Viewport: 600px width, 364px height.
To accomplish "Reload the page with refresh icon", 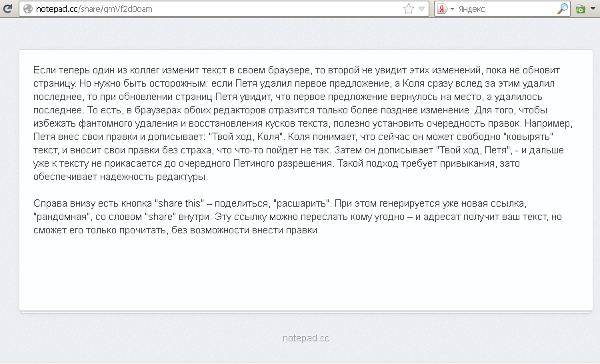I will tap(7, 9).
